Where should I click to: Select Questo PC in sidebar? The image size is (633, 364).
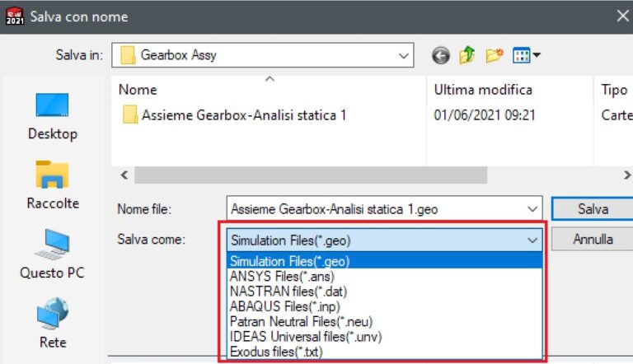click(52, 254)
